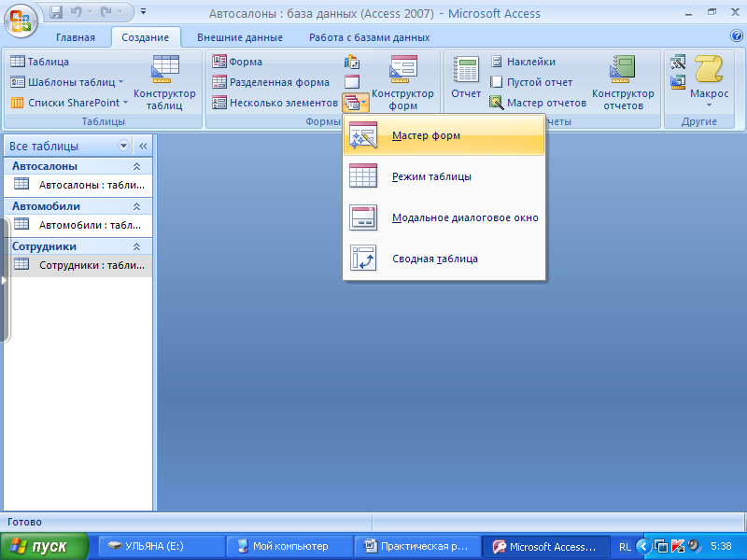Expand hidden tray icons arrow
The image size is (747, 560).
coord(643,546)
